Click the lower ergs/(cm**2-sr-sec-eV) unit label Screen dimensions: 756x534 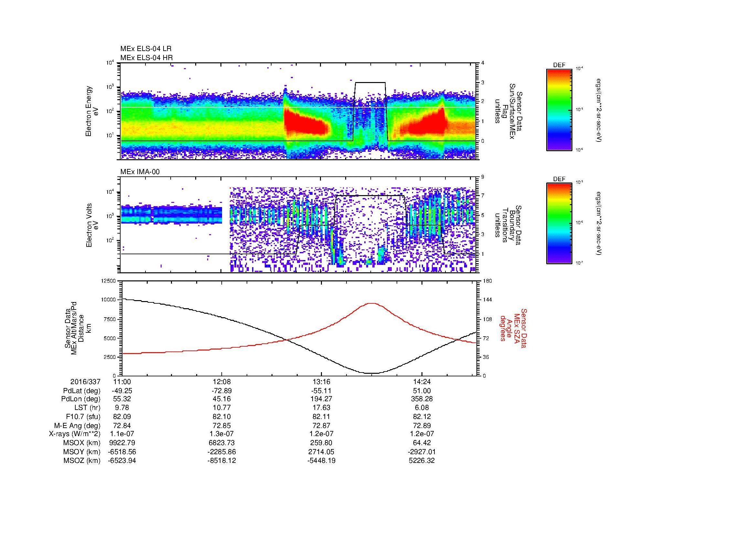(x=599, y=224)
